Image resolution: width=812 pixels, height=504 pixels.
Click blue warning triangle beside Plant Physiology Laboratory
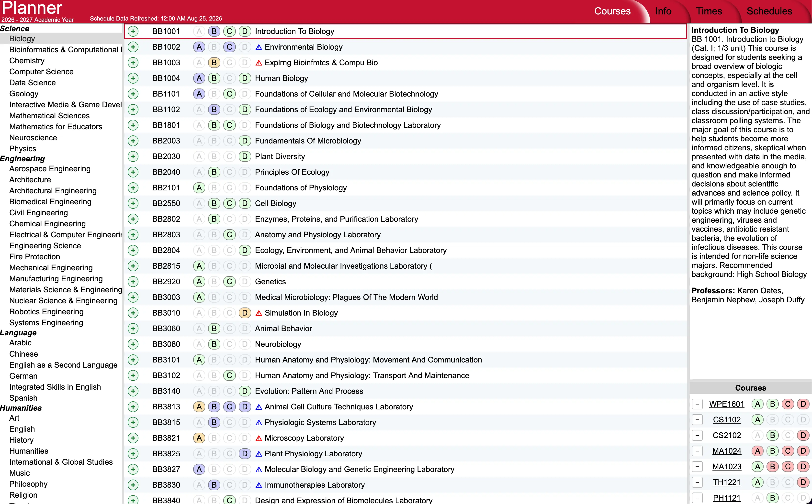pyautogui.click(x=259, y=454)
